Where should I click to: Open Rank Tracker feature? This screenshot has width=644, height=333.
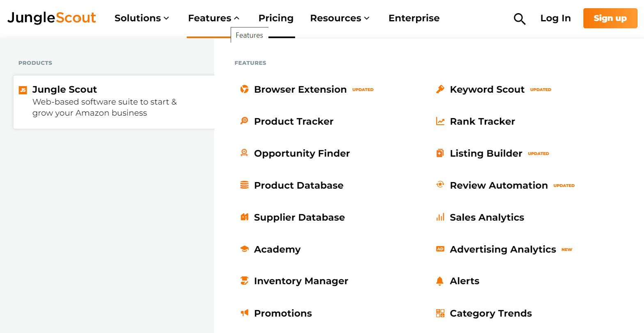(x=482, y=121)
